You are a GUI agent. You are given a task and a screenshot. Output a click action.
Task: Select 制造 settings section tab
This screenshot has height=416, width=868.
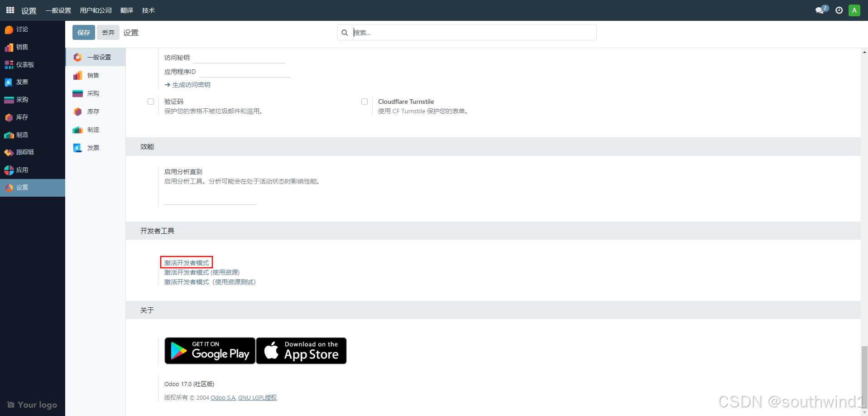[96, 130]
